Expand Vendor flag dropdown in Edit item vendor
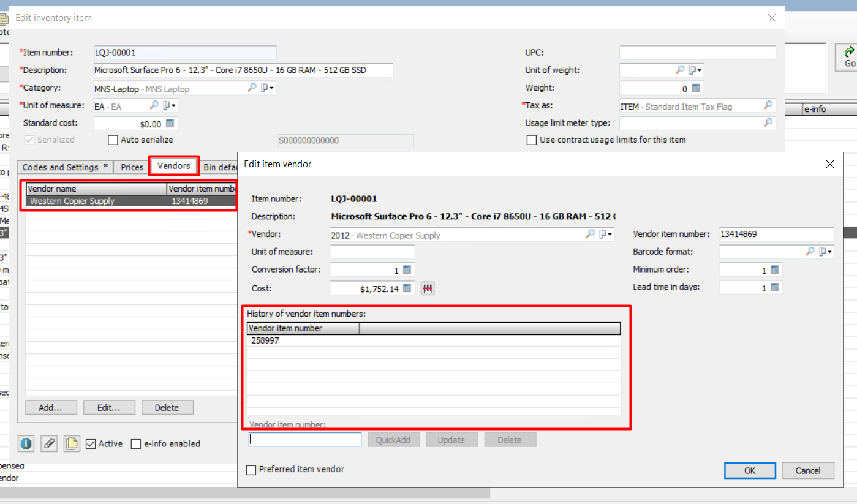This screenshot has width=857, height=504. (606, 234)
